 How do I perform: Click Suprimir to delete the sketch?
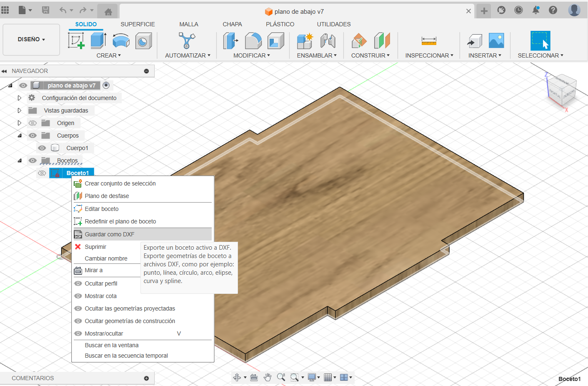[x=95, y=247]
